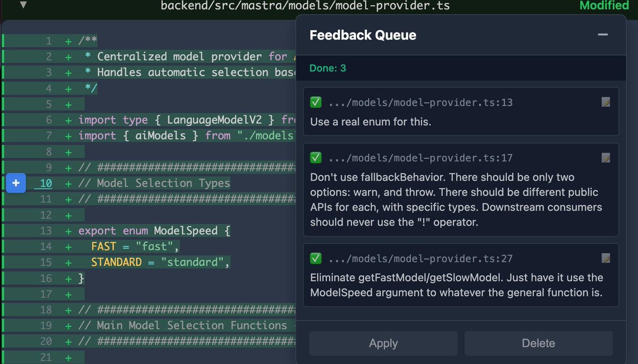Click line number 6 in the gutter
The width and height of the screenshot is (638, 364).
pos(49,120)
